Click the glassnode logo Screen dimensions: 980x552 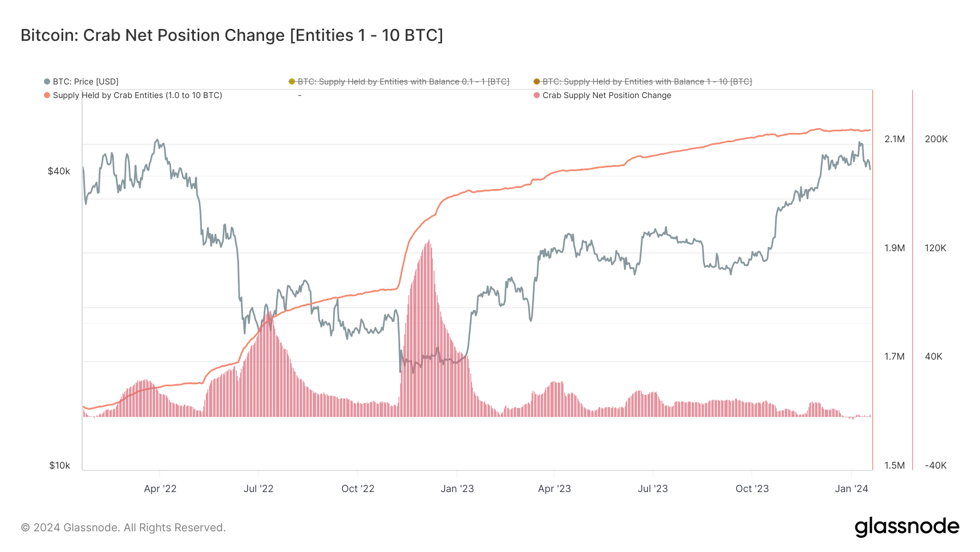tap(907, 527)
